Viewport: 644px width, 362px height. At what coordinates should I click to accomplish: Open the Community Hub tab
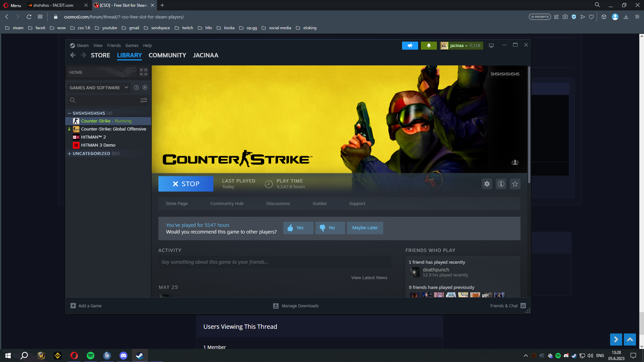click(x=227, y=204)
